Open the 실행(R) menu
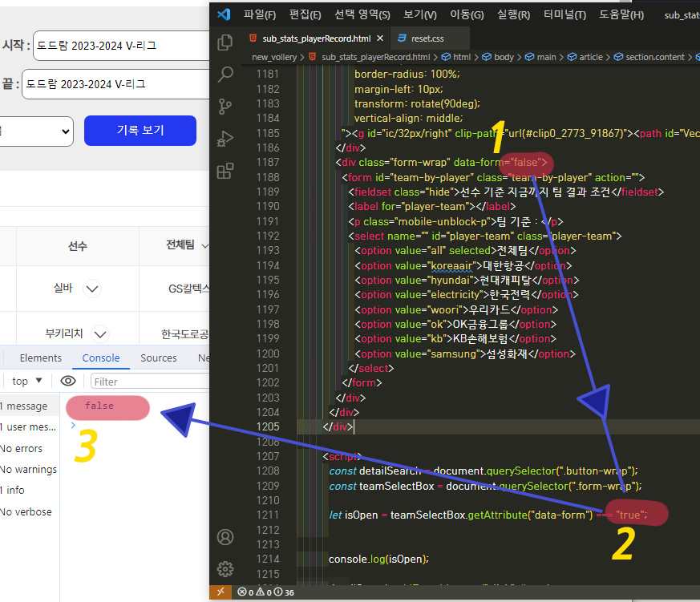The height and width of the screenshot is (602, 700). pos(513,14)
